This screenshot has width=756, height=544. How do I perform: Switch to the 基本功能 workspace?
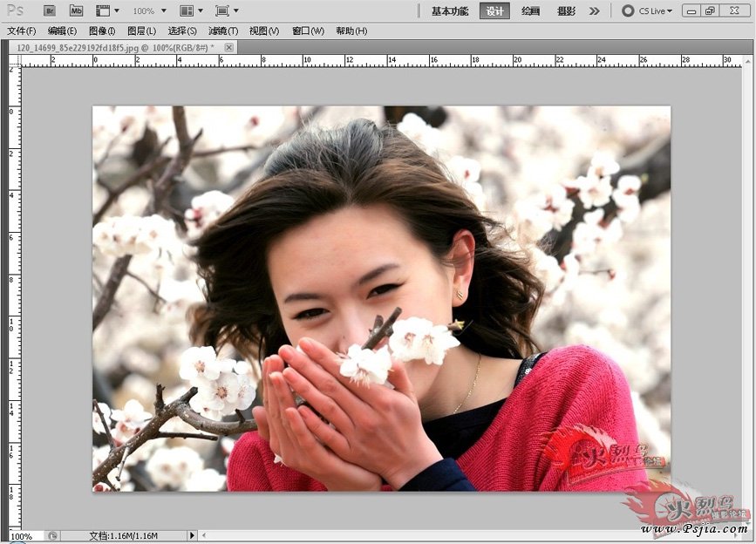(x=450, y=10)
